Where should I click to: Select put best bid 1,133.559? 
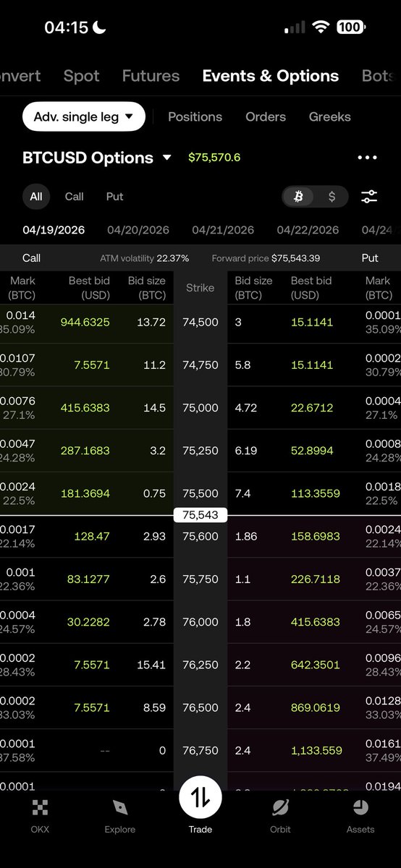[x=316, y=751]
